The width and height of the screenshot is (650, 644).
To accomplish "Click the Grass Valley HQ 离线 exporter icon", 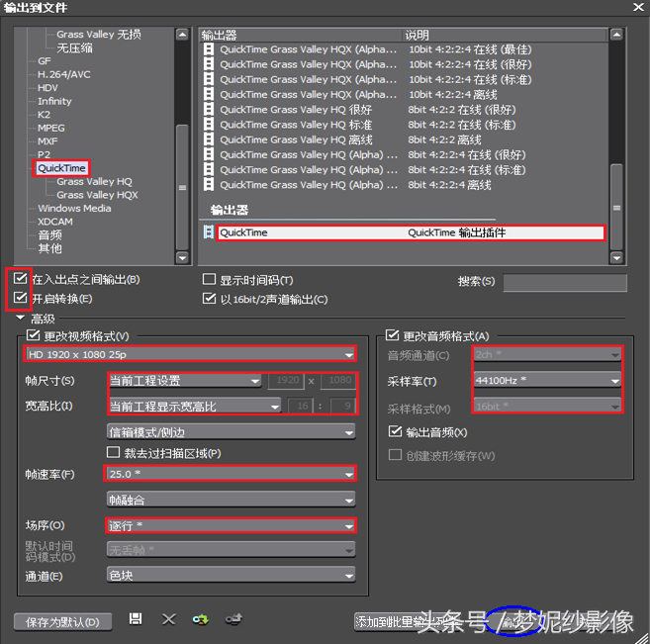I will pyautogui.click(x=209, y=139).
